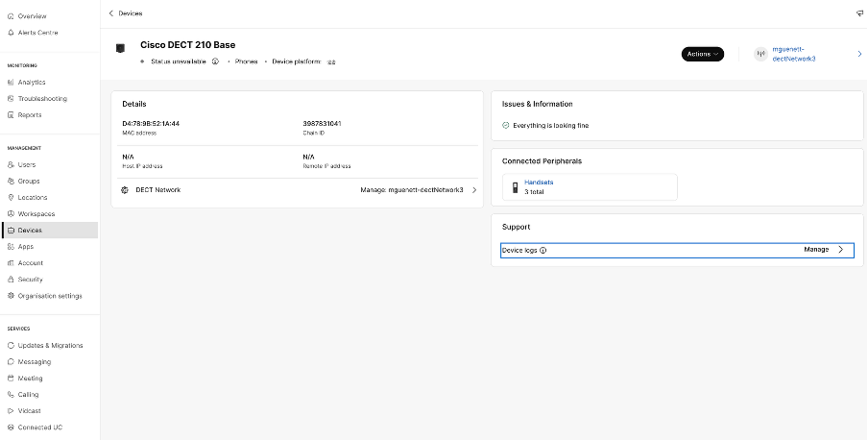
Task: Click the Device logs row
Action: coord(677,251)
